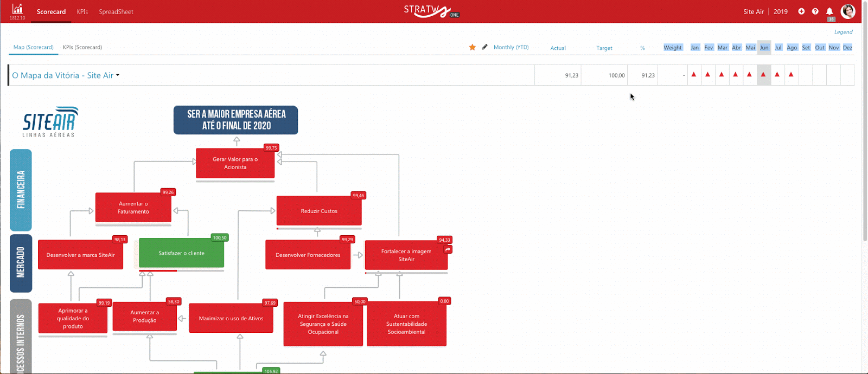Open the KPIs menu
Screen dimensions: 868x374
pyautogui.click(x=82, y=11)
